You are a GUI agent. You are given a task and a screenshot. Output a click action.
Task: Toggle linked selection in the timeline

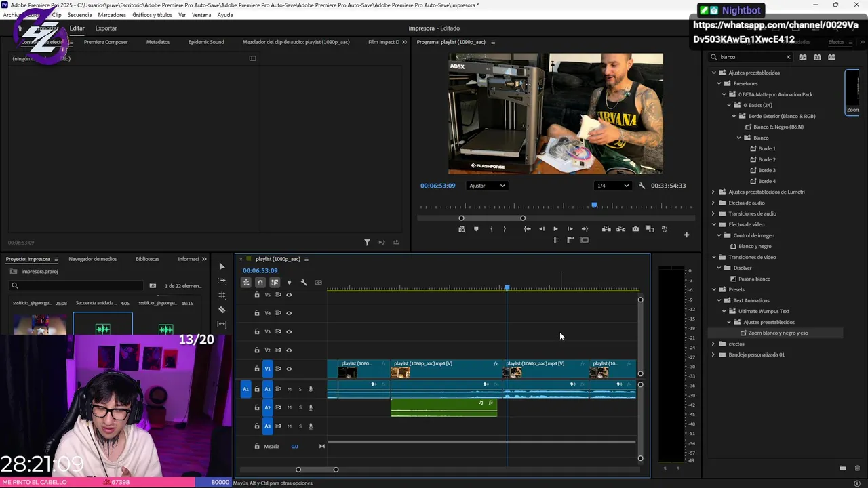(x=275, y=283)
